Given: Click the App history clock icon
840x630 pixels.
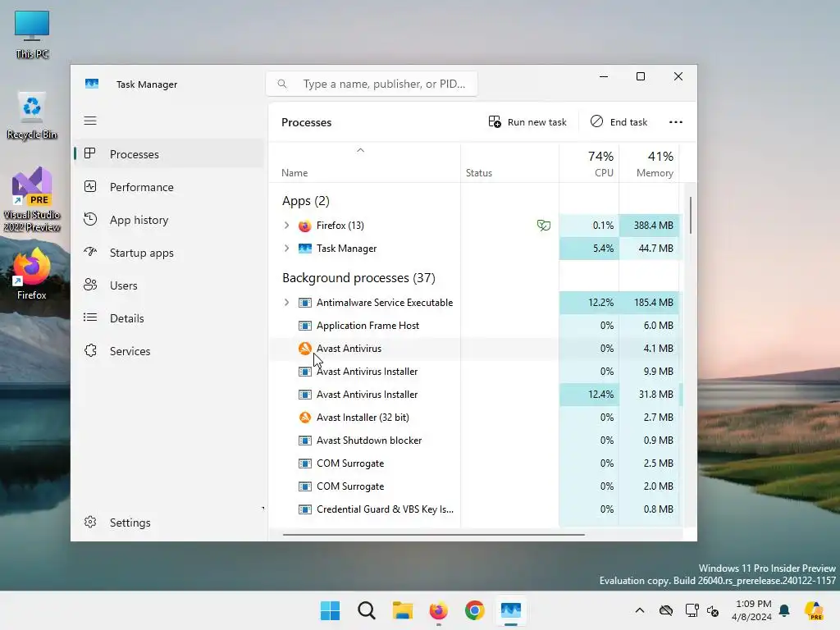Looking at the screenshot, I should coord(90,219).
